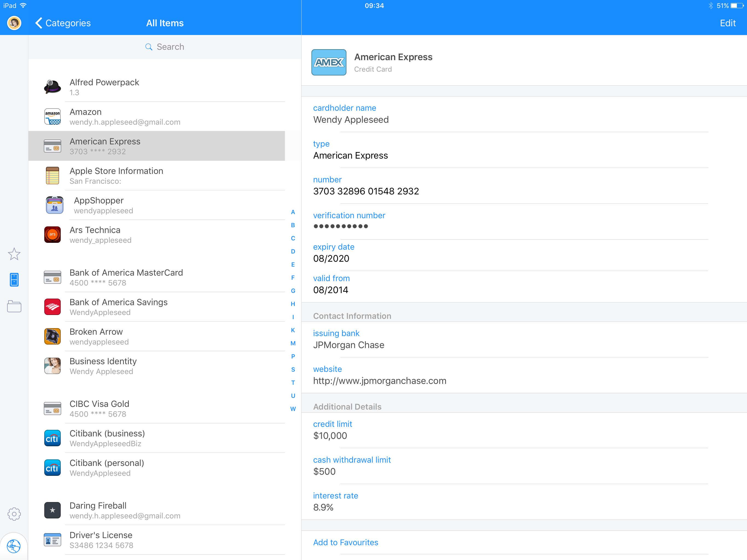Select CIBC Visa Gold card icon
Viewport: 747px width, 560px height.
(x=53, y=409)
